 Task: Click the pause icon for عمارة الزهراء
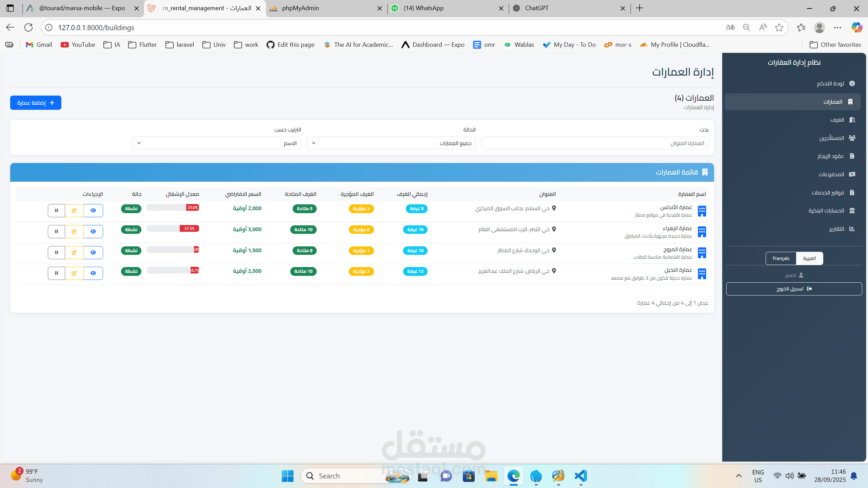click(56, 231)
